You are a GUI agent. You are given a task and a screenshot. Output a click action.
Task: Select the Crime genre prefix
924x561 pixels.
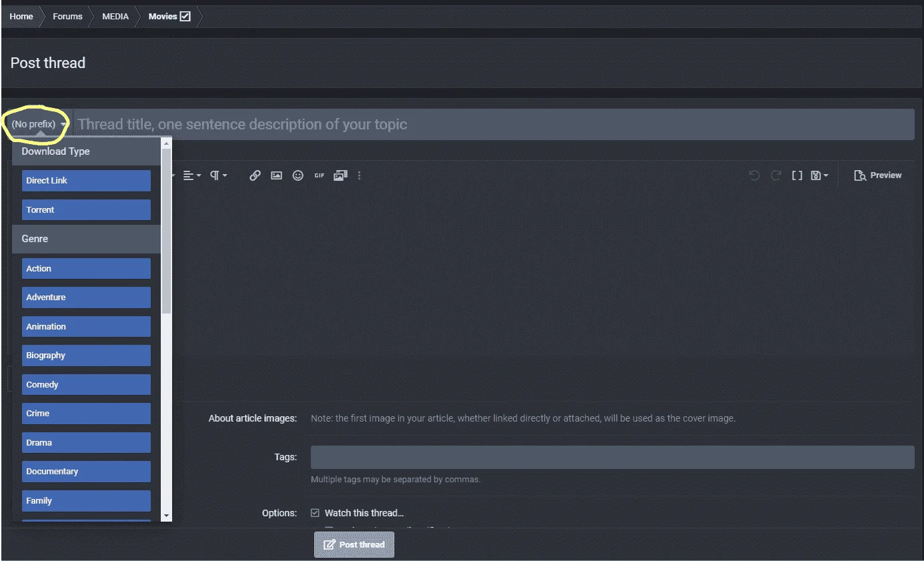point(86,414)
